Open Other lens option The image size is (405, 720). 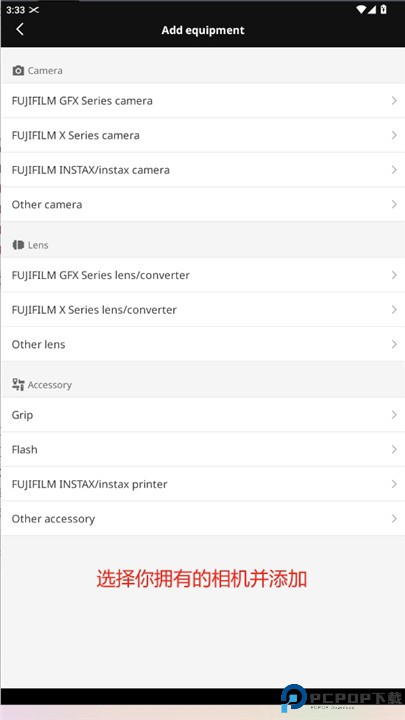202,344
